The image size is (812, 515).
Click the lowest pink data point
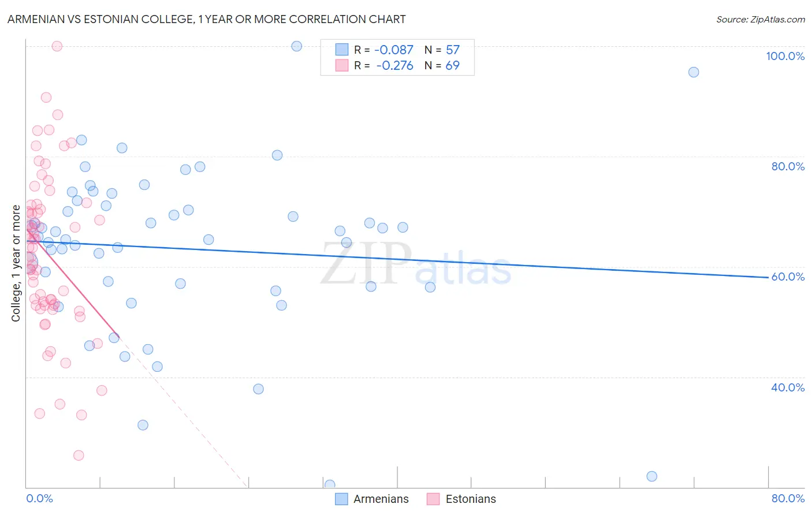(x=79, y=456)
